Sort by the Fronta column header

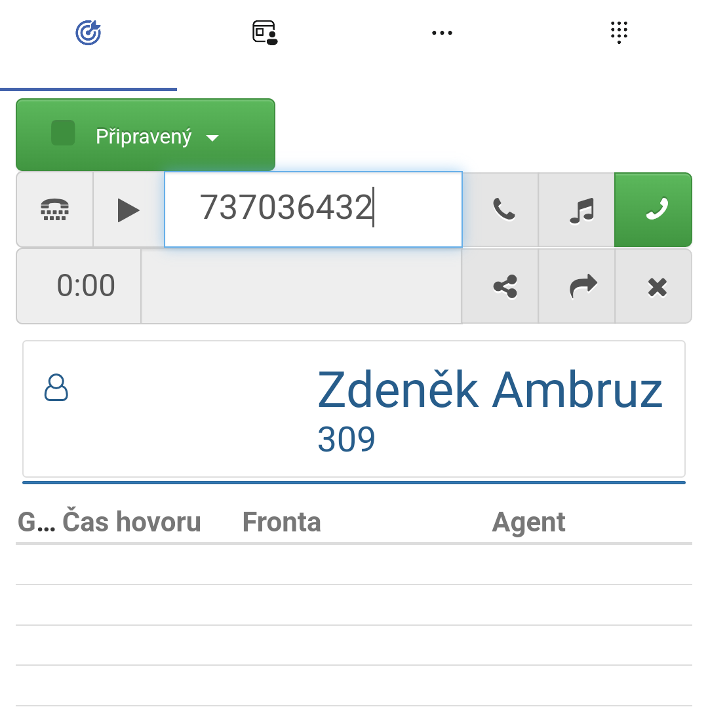pos(281,522)
